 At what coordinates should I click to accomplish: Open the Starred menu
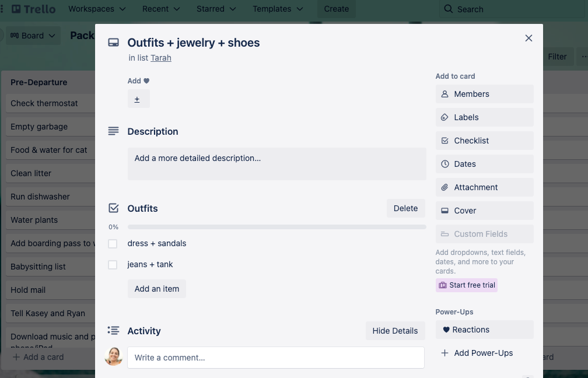pyautogui.click(x=216, y=9)
